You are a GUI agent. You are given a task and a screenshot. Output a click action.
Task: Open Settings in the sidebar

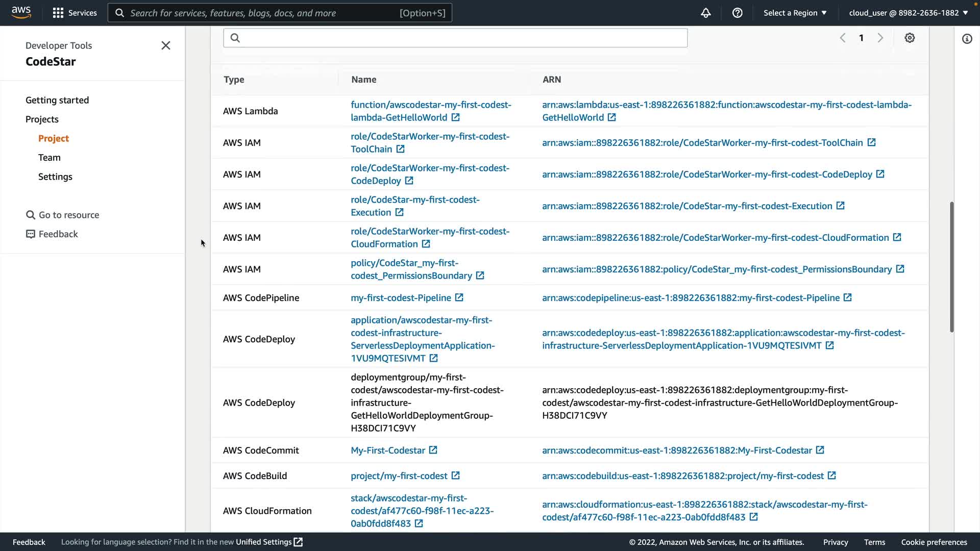click(55, 177)
